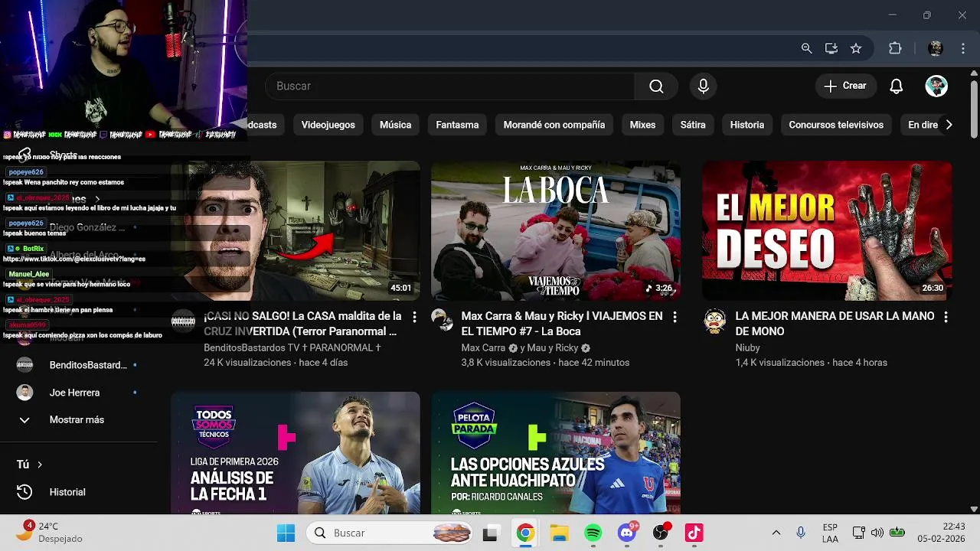Click the Crear button

point(846,86)
